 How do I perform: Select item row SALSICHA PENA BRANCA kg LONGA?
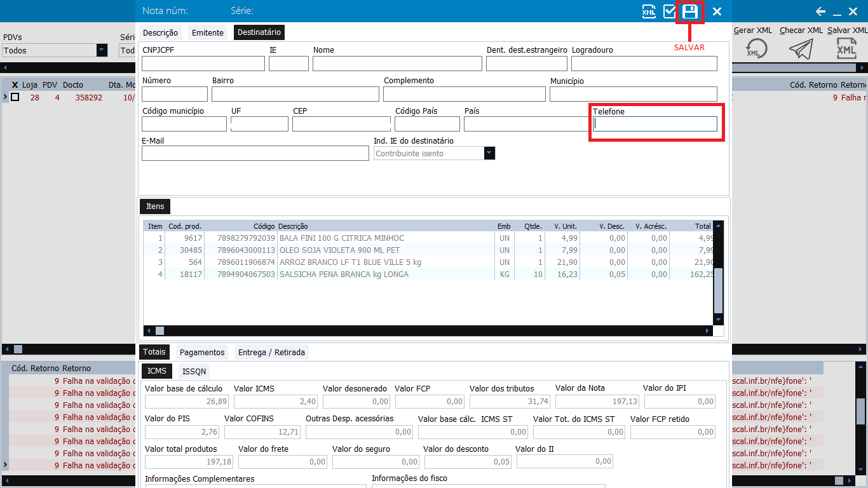click(429, 274)
